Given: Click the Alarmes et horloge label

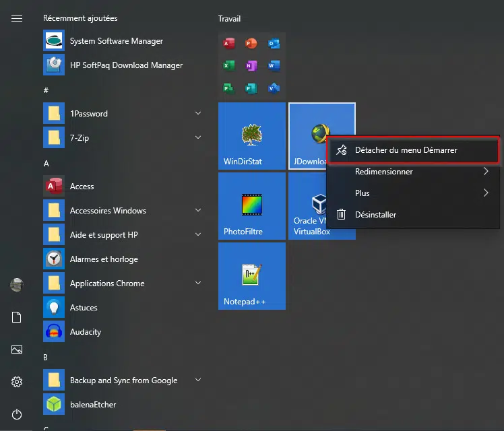Looking at the screenshot, I should (x=104, y=259).
